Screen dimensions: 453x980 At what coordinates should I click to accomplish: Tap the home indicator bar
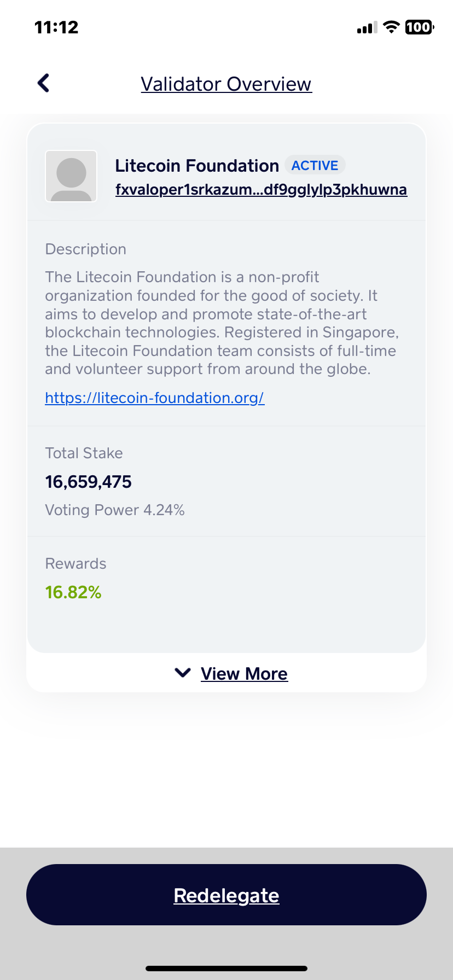coord(226,969)
